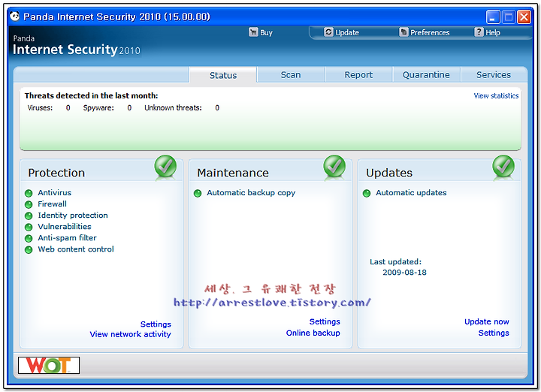Click the green status dot beside Antivirus
Image resolution: width=541 pixels, height=392 pixels.
(29, 193)
